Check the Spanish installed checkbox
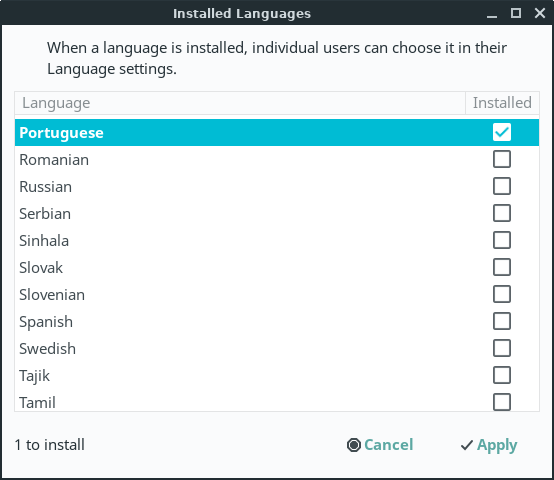 click(502, 321)
